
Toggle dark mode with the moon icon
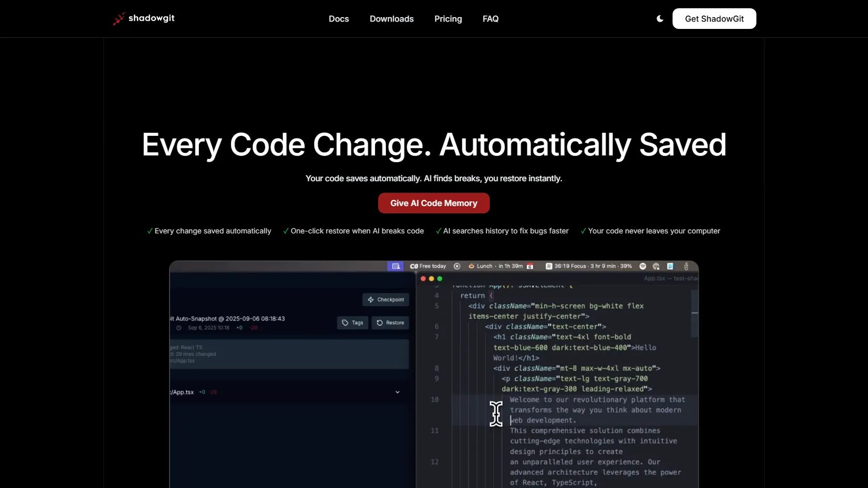(660, 19)
